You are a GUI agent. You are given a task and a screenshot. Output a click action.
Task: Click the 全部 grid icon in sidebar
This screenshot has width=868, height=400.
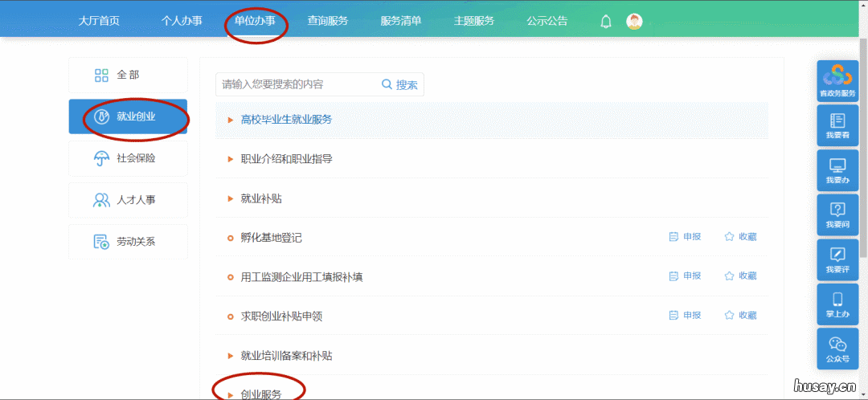click(101, 76)
